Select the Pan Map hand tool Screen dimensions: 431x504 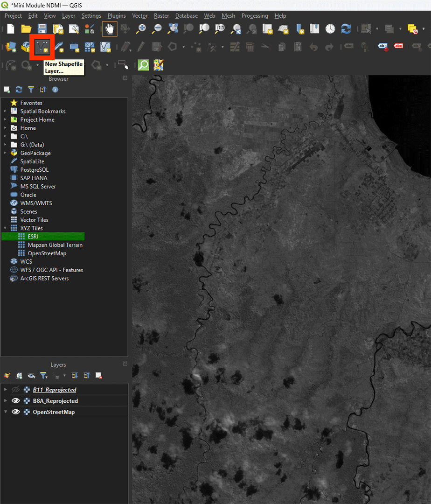click(x=110, y=29)
